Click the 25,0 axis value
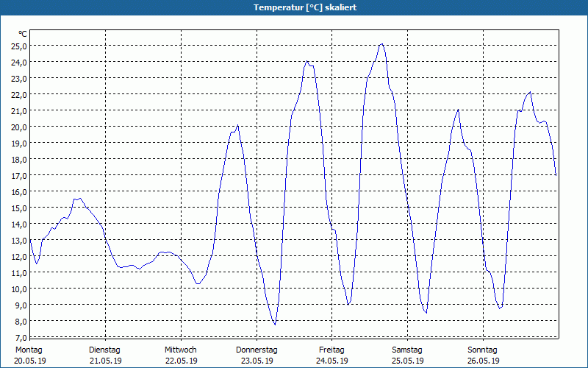This screenshot has width=588, height=368. pos(19,46)
